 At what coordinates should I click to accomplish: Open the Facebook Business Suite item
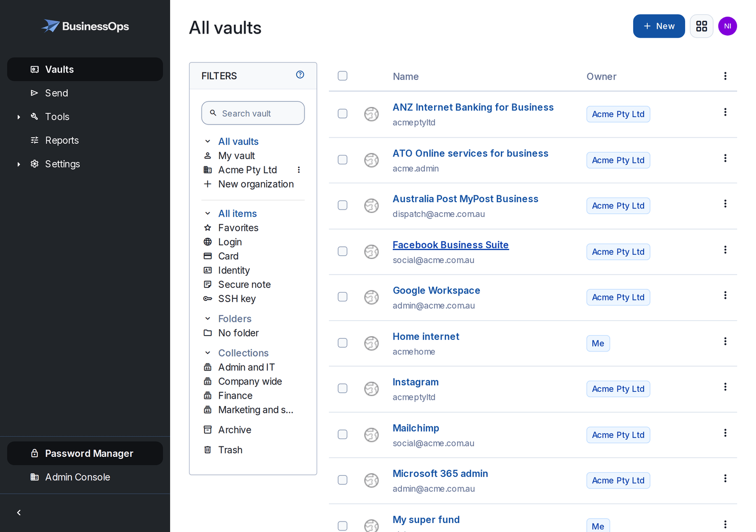450,245
